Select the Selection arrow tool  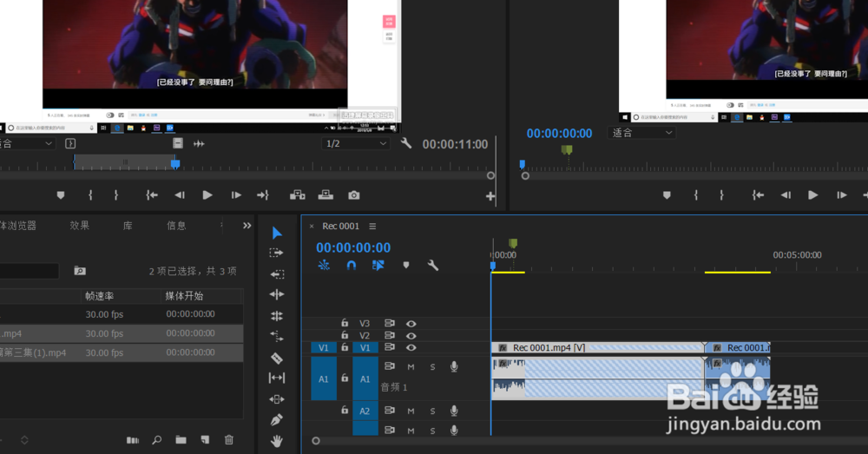tap(277, 234)
